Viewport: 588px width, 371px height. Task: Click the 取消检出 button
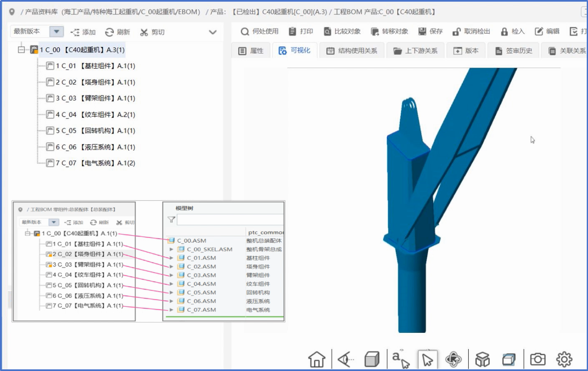[x=471, y=32]
